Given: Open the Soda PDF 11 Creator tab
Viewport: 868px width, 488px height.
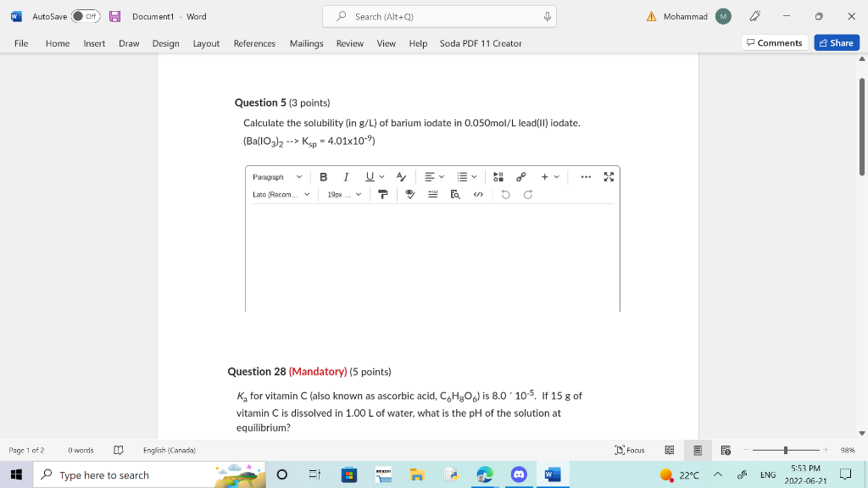Looking at the screenshot, I should 481,43.
